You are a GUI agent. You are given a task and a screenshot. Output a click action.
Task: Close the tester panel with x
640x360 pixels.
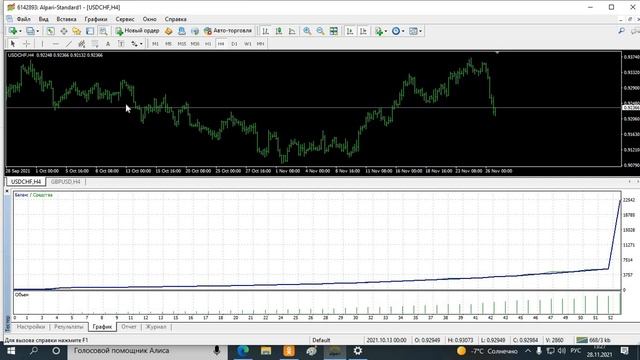point(7,191)
